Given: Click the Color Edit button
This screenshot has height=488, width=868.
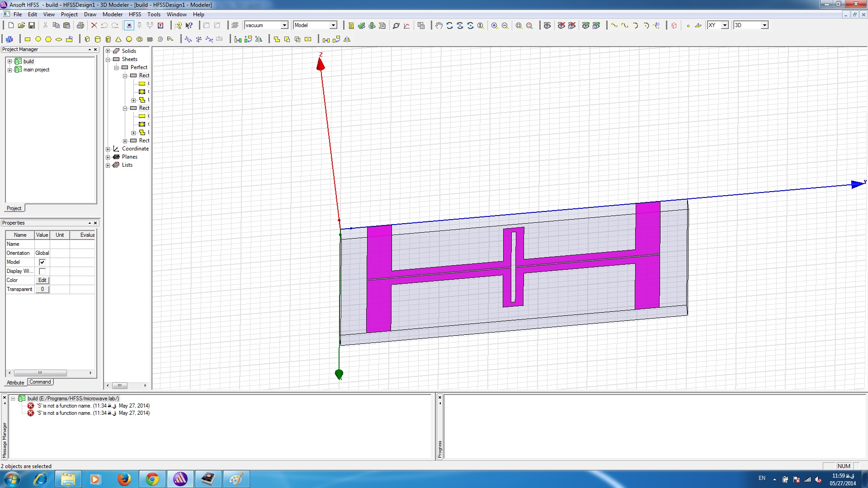Looking at the screenshot, I should pyautogui.click(x=42, y=280).
